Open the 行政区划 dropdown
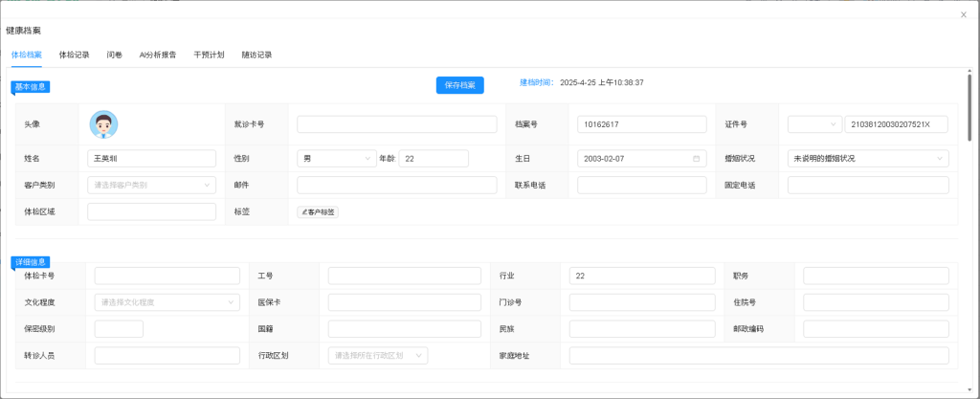This screenshot has width=980, height=399. [x=378, y=355]
